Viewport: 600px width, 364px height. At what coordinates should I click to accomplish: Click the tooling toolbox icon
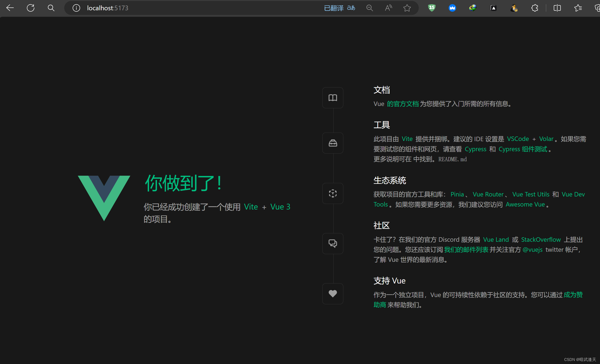click(x=333, y=143)
